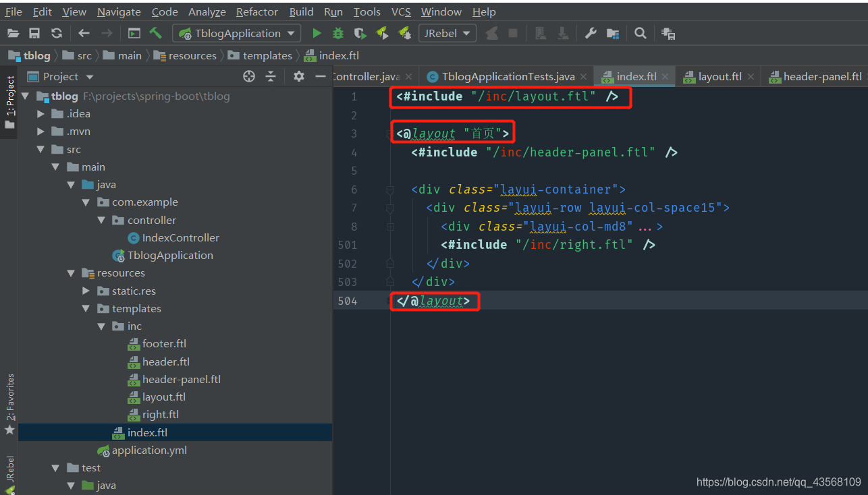Place cursor on right.ftl include line
Screen dimensions: 868x495
[x=547, y=245]
